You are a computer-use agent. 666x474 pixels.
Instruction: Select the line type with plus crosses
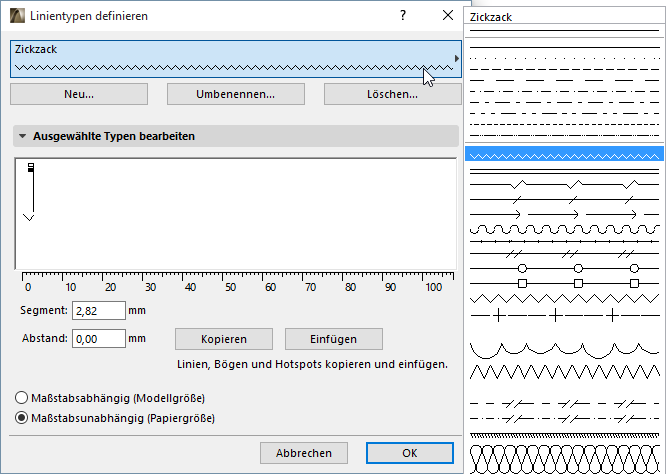click(x=564, y=316)
